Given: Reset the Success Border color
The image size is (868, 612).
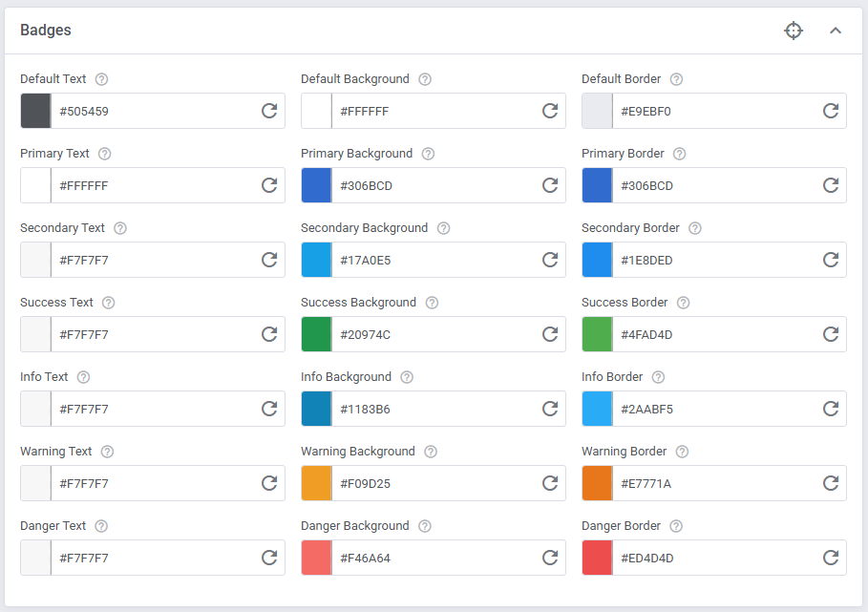Looking at the screenshot, I should click(831, 334).
